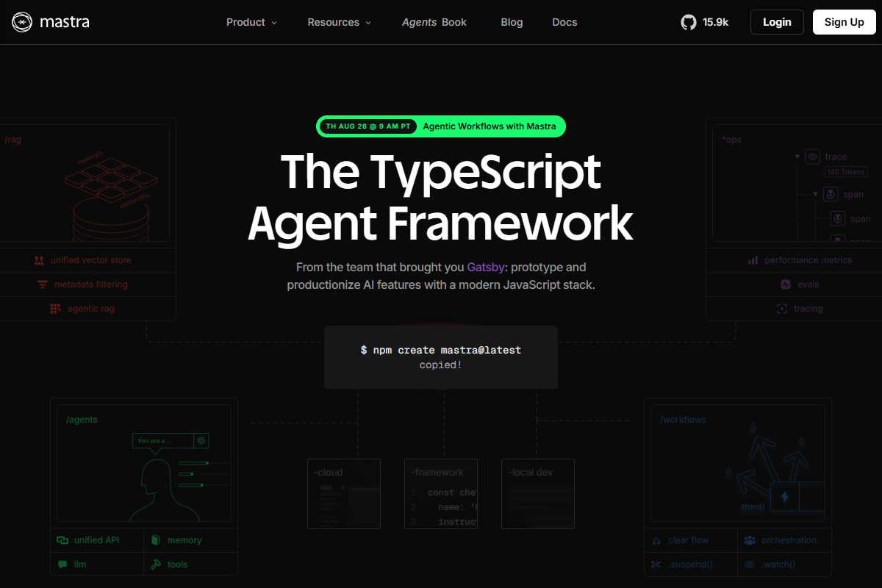This screenshot has width=882, height=588.
Task: Open the Docs menu item
Action: point(564,22)
